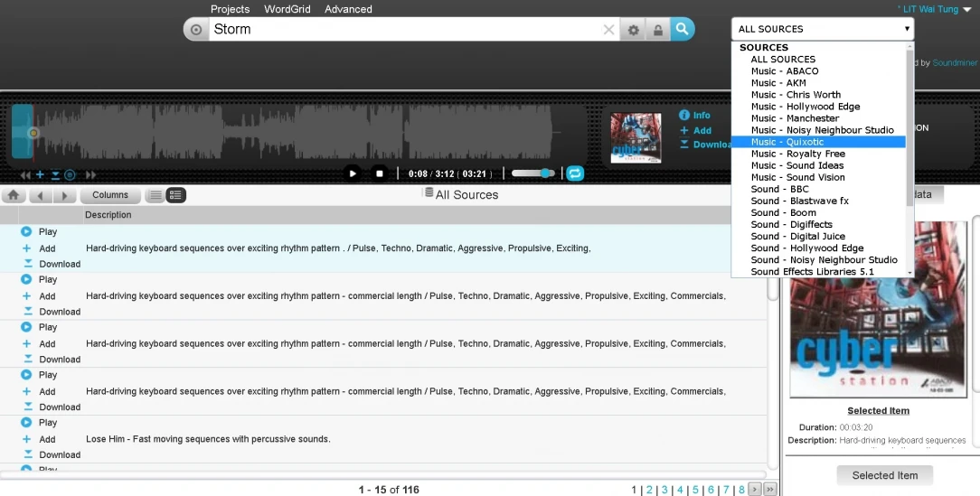Open the LIT Wai Tung user menu

coord(934,9)
